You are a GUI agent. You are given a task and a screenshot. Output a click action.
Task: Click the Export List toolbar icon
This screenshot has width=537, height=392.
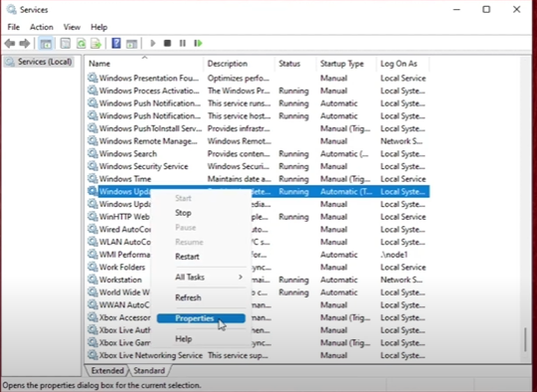96,44
